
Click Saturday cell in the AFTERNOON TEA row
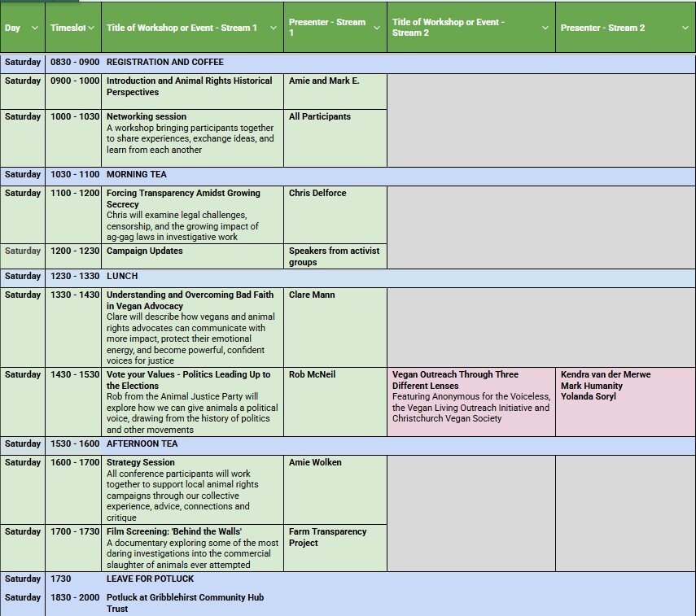23,446
